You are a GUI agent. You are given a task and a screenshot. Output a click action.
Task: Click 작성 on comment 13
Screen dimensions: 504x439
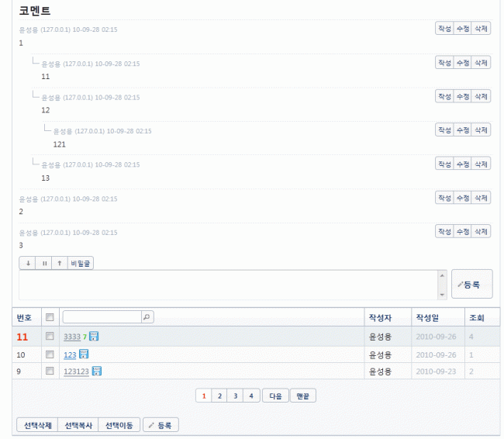pos(444,164)
